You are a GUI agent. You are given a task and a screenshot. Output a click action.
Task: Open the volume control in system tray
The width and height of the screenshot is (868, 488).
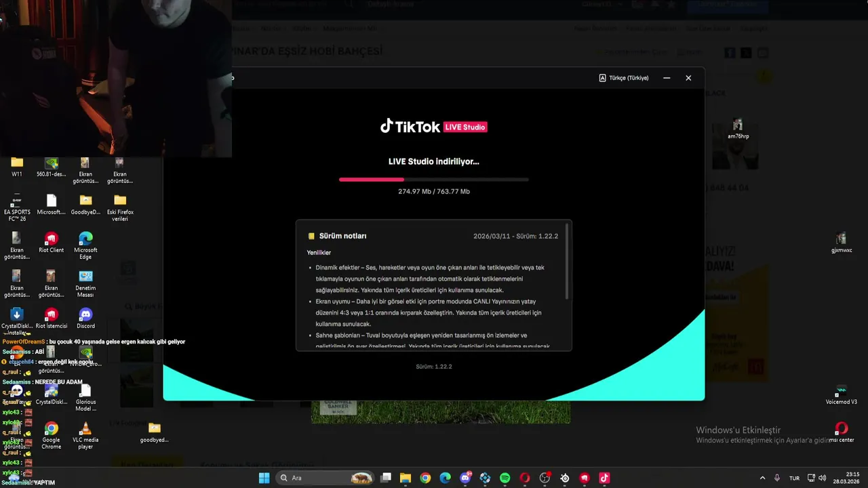tap(823, 478)
